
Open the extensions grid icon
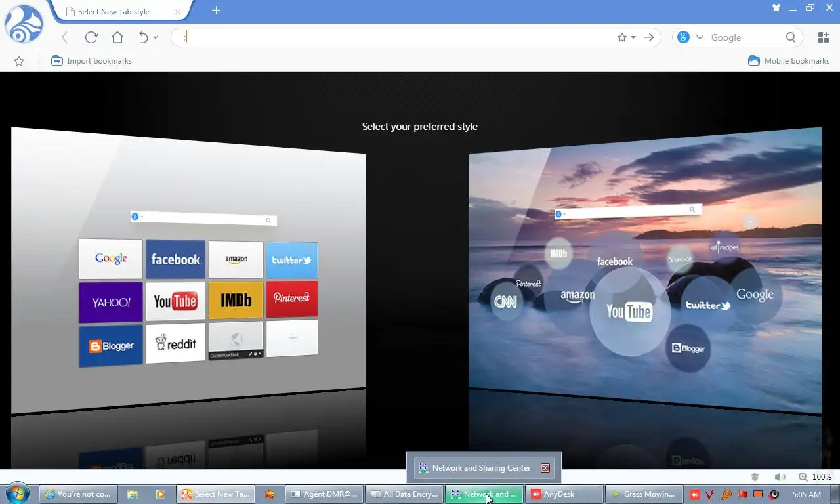824,37
